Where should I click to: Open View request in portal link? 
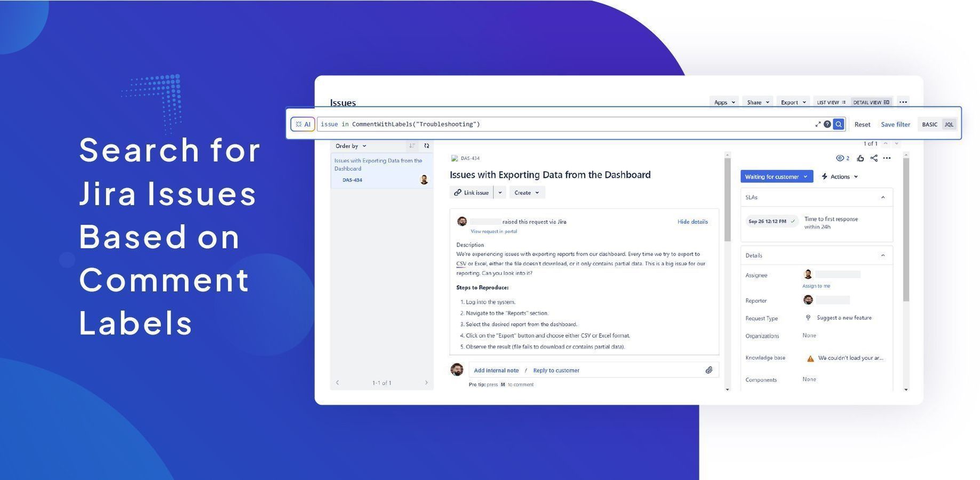(493, 231)
